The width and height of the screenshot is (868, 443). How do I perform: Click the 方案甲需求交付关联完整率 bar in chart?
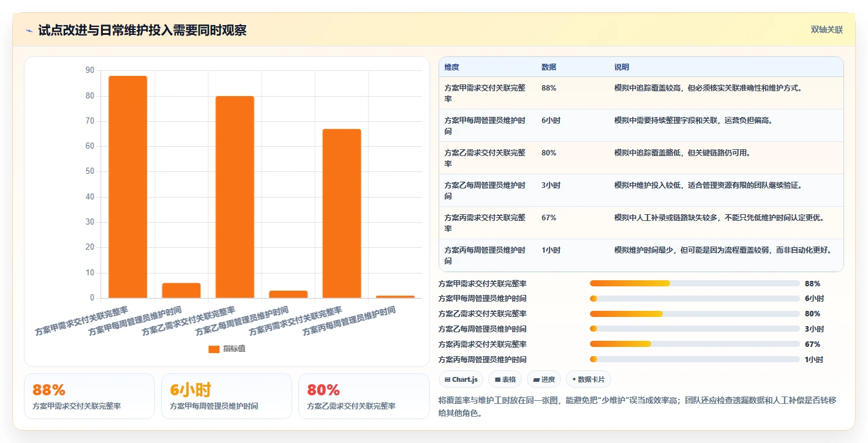click(x=128, y=187)
